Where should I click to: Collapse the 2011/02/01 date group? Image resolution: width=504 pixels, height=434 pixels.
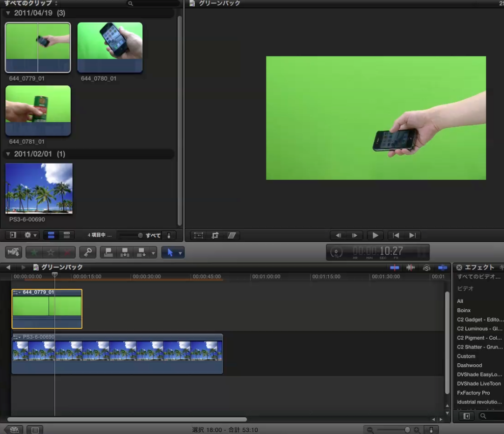click(x=8, y=154)
